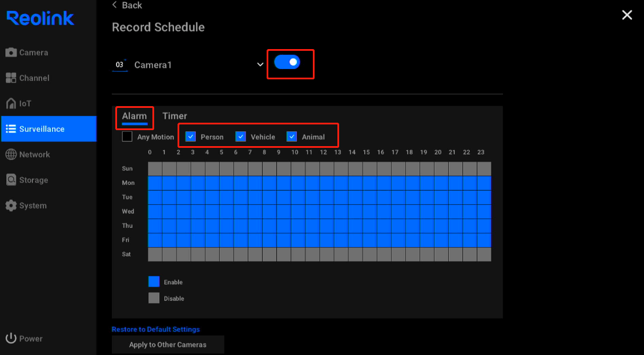
Task: Click the Record Schedule heading
Action: 158,27
